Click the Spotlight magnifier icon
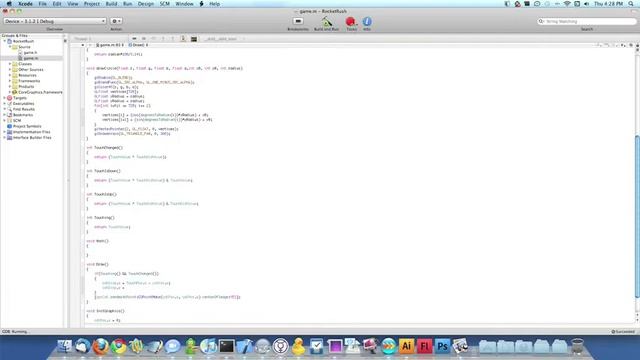Screen dimensions: 640x360 pyautogui.click(x=631, y=4)
